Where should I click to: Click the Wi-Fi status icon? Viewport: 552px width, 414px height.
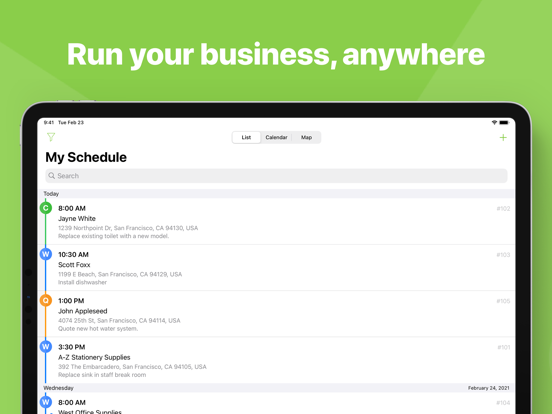(x=494, y=123)
